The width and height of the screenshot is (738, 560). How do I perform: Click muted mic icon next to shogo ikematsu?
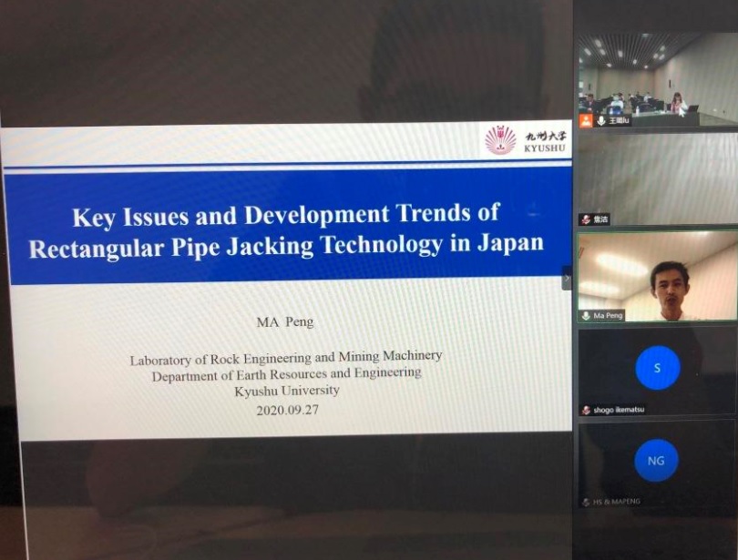[x=586, y=410]
